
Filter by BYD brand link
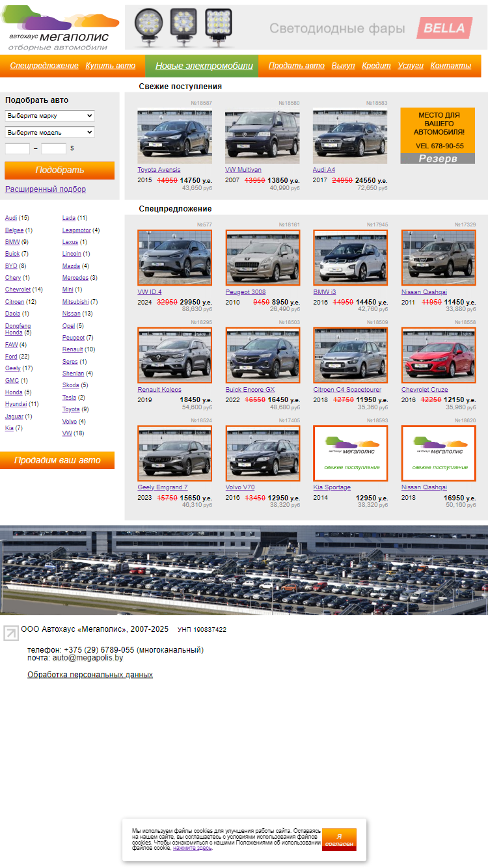11,266
